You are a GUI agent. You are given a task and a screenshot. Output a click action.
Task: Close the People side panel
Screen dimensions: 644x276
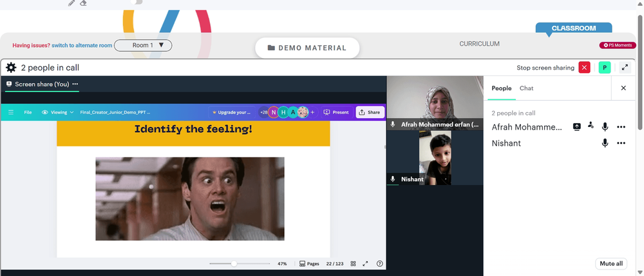coord(623,88)
